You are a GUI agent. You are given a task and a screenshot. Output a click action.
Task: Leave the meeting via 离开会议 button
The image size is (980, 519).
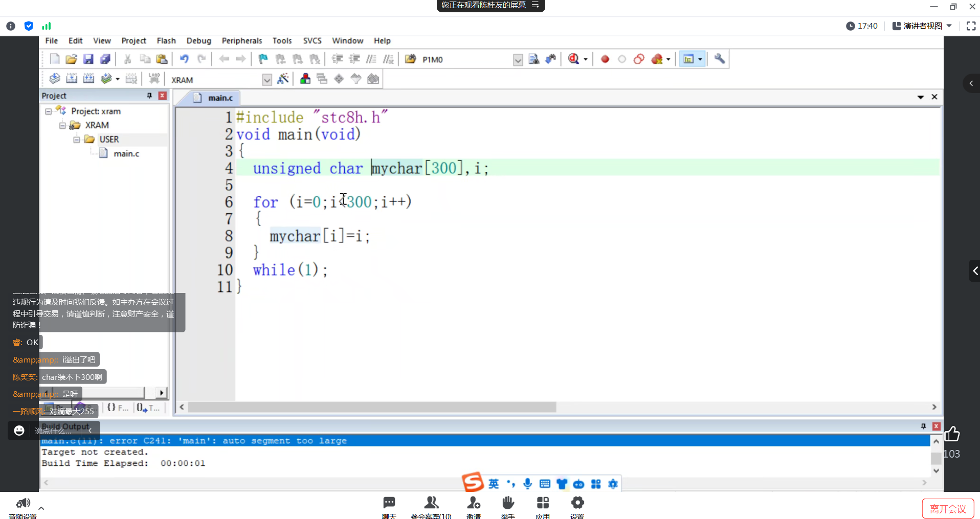pos(948,509)
